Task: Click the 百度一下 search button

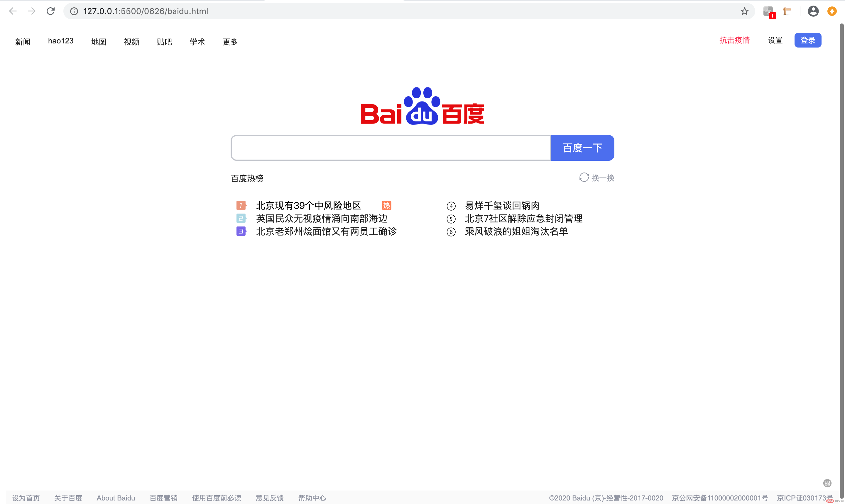Action: 582,148
